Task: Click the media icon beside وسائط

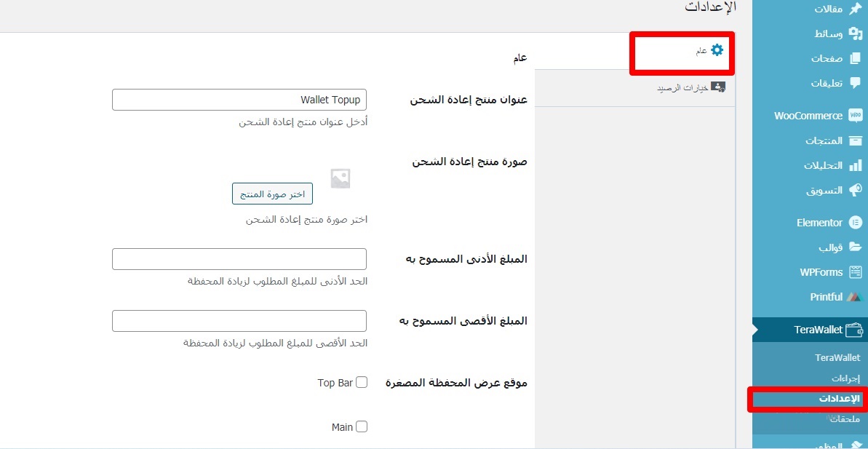Action: pos(855,33)
